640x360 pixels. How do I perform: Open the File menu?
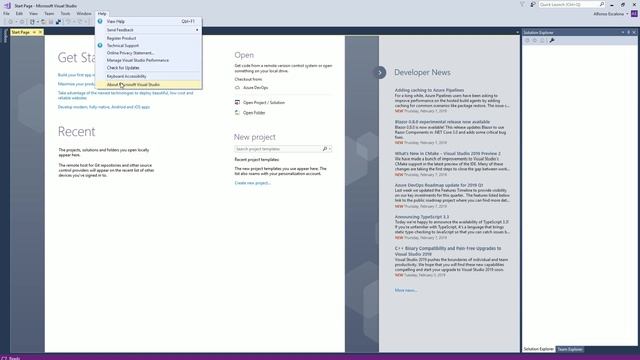(x=7, y=13)
